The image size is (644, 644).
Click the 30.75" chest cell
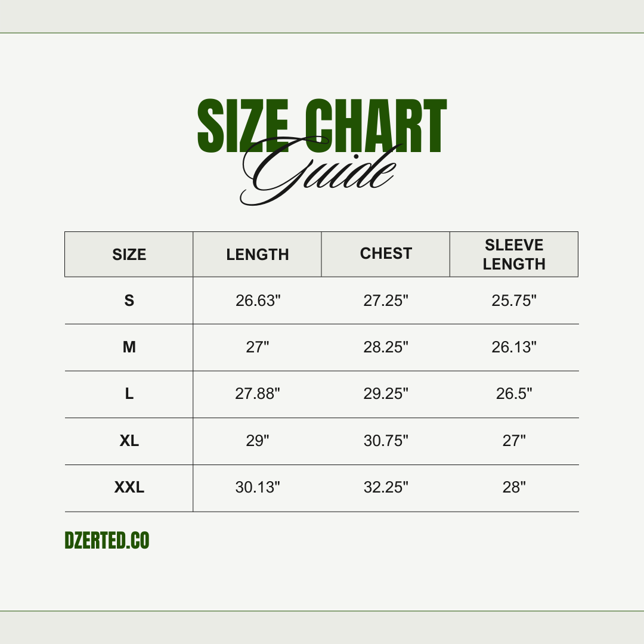pos(386,441)
